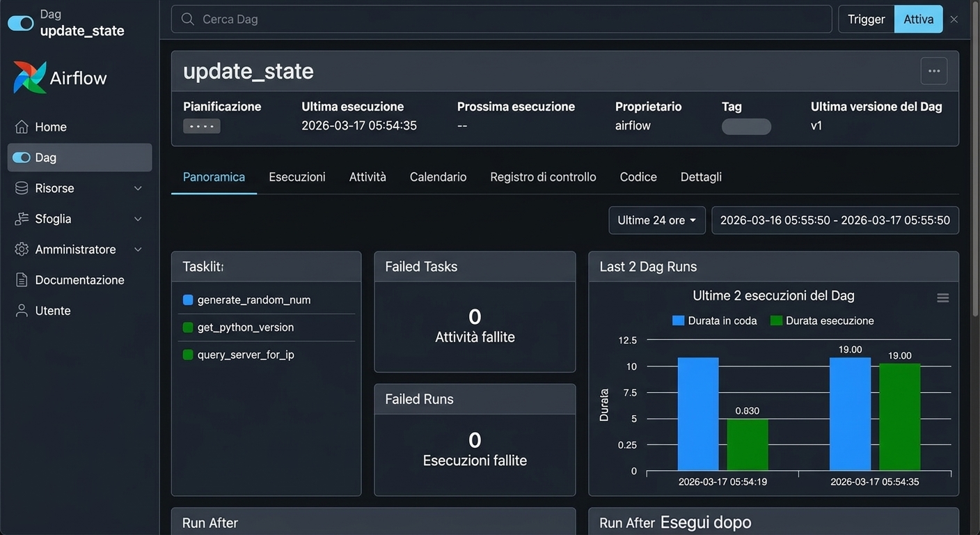The image size is (980, 535).
Task: Click the Utente person icon
Action: (22, 311)
